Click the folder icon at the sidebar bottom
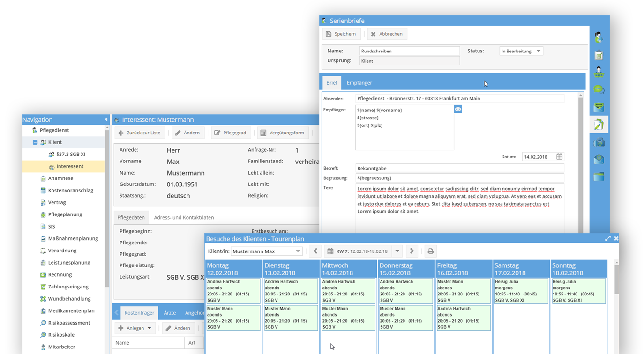 click(599, 176)
